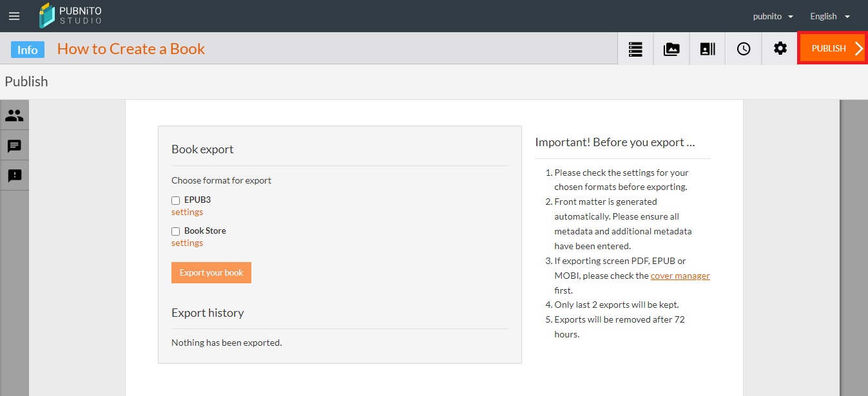Click the EPUB3 format label
The height and width of the screenshot is (396, 868).
197,200
